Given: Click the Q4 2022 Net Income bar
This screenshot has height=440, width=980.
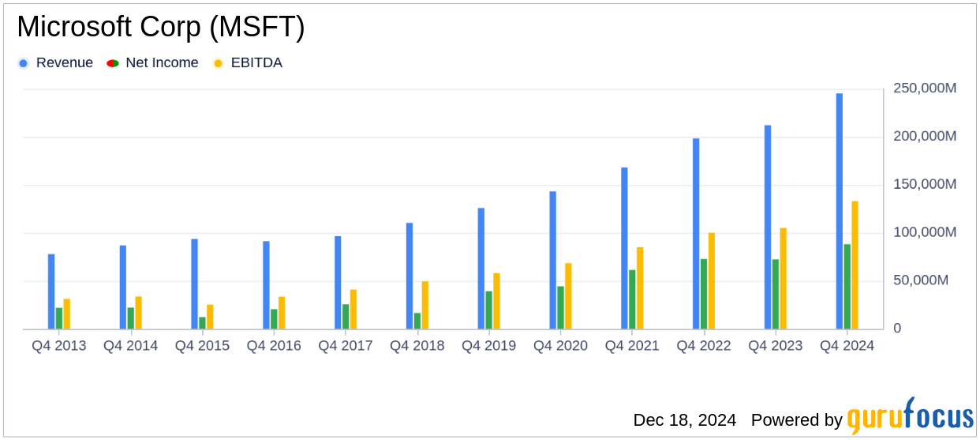Looking at the screenshot, I should (x=704, y=294).
